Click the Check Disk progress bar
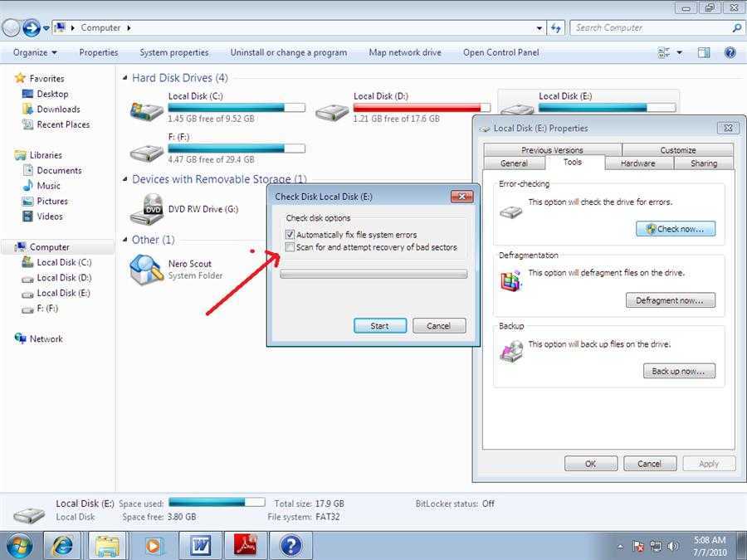This screenshot has height=560, width=747. click(x=373, y=274)
